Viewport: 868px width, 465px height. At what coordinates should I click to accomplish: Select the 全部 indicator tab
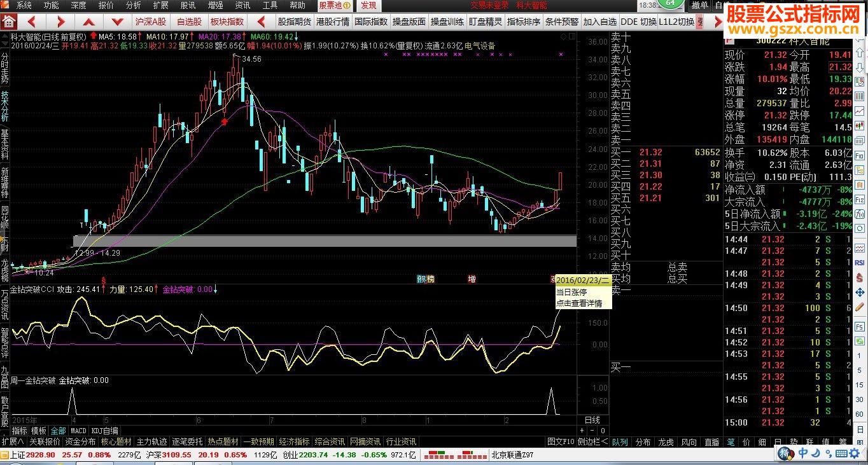click(x=58, y=431)
